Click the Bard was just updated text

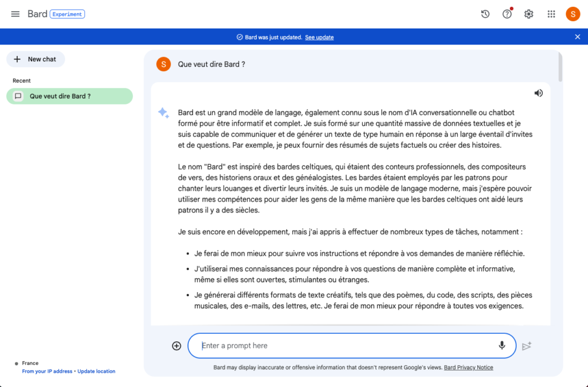(x=273, y=37)
